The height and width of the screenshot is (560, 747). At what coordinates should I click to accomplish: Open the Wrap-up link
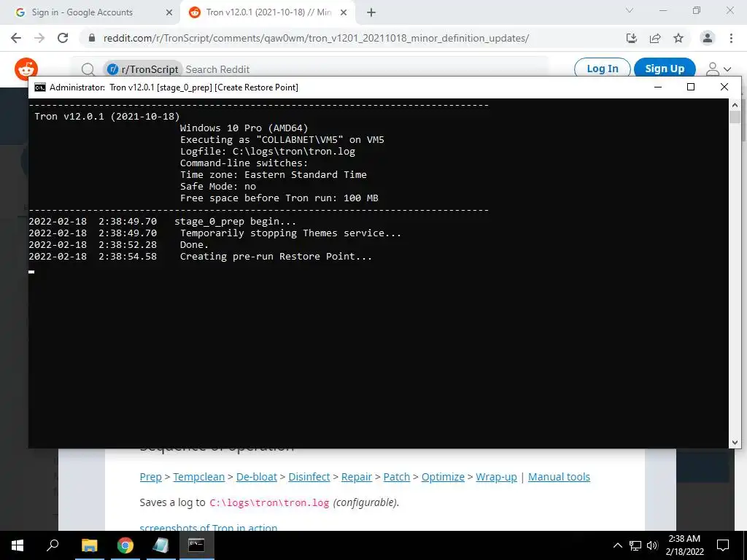pos(496,477)
